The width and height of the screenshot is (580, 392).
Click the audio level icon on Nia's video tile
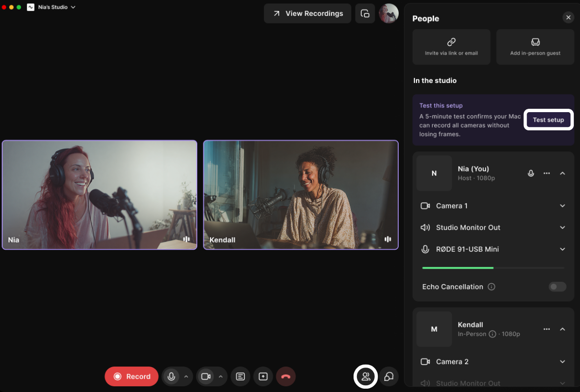187,239
